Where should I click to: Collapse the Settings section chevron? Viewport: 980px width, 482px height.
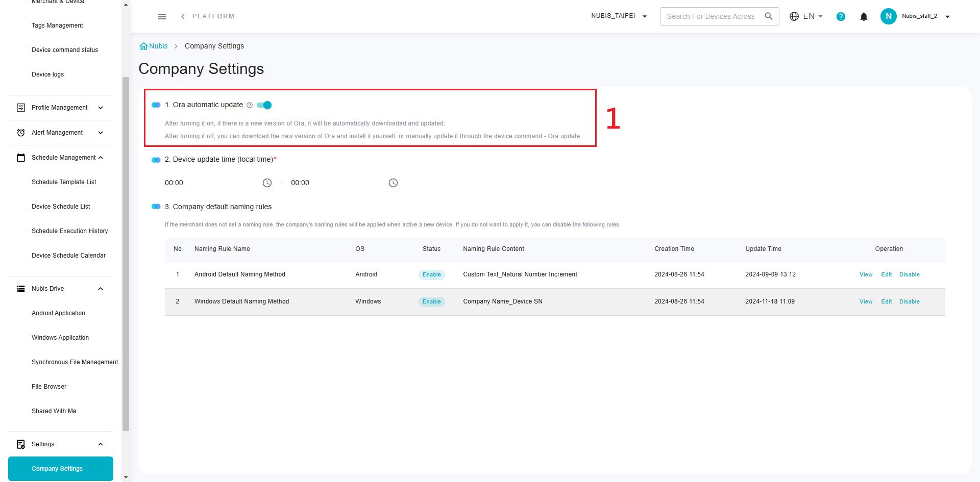[x=101, y=444]
